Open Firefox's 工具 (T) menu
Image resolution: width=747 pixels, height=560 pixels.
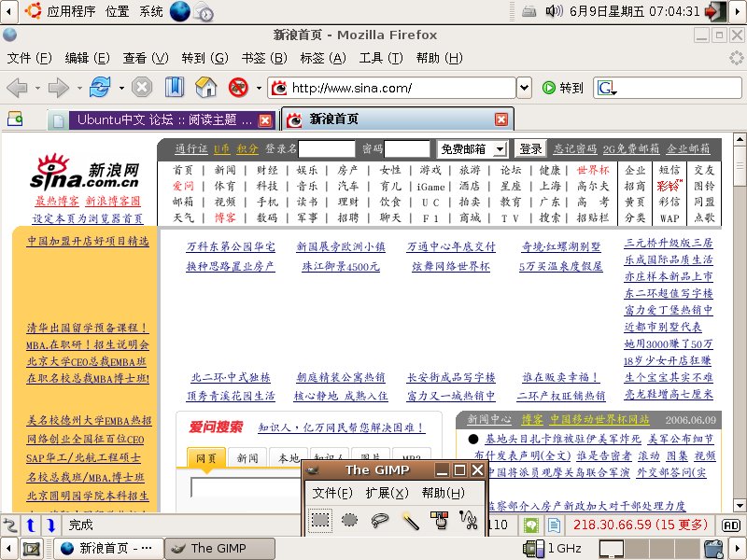(381, 58)
